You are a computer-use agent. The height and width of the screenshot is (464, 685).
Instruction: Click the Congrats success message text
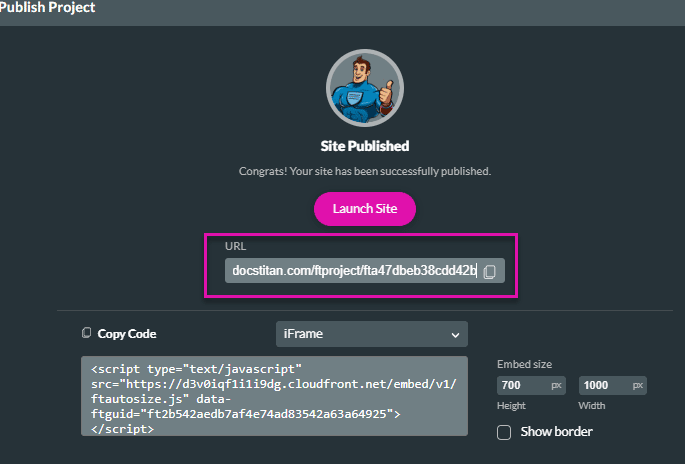click(365, 171)
